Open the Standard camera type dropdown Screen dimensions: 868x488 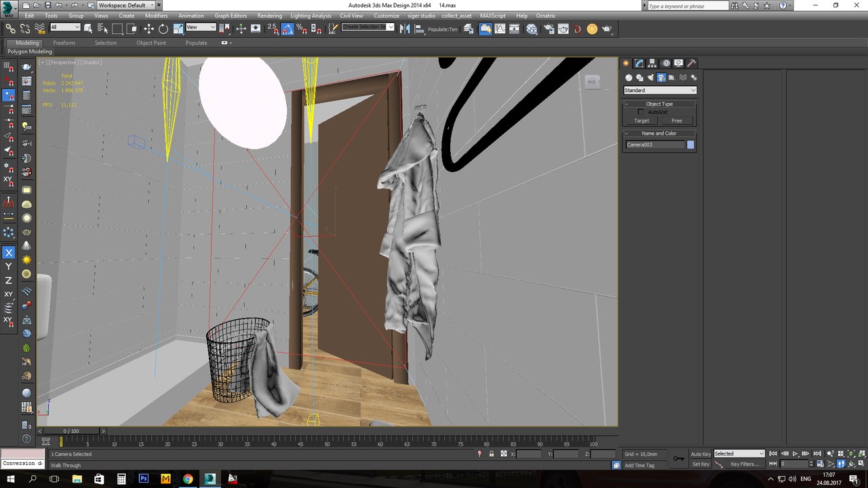pos(660,90)
